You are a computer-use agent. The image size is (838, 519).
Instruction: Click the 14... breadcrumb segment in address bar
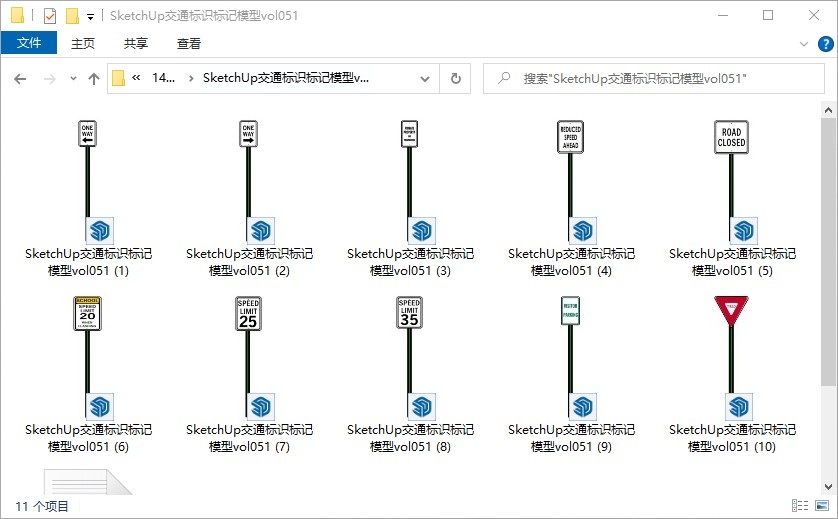(164, 78)
